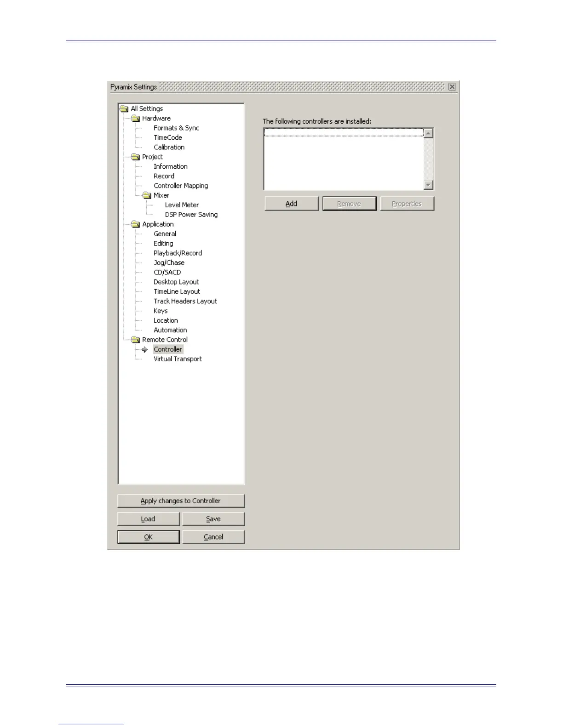Click Apply changes to Controller
This screenshot has height=728, width=563.
tap(181, 501)
